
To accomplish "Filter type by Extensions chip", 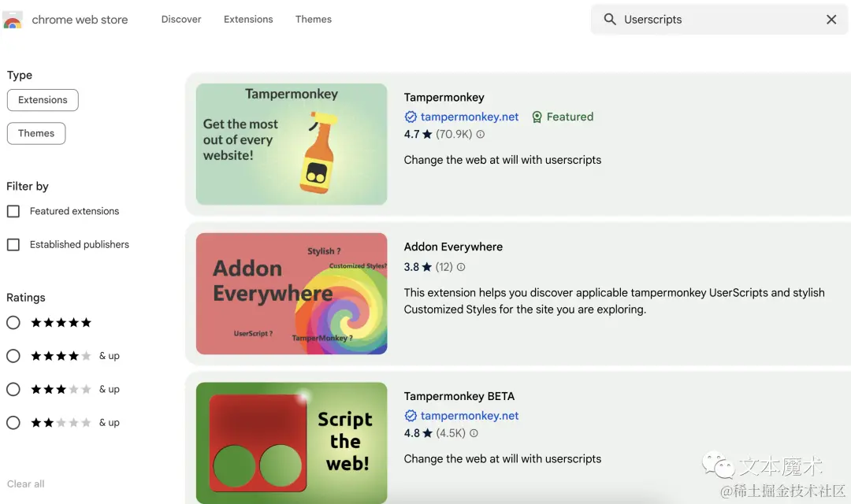I will pyautogui.click(x=43, y=100).
